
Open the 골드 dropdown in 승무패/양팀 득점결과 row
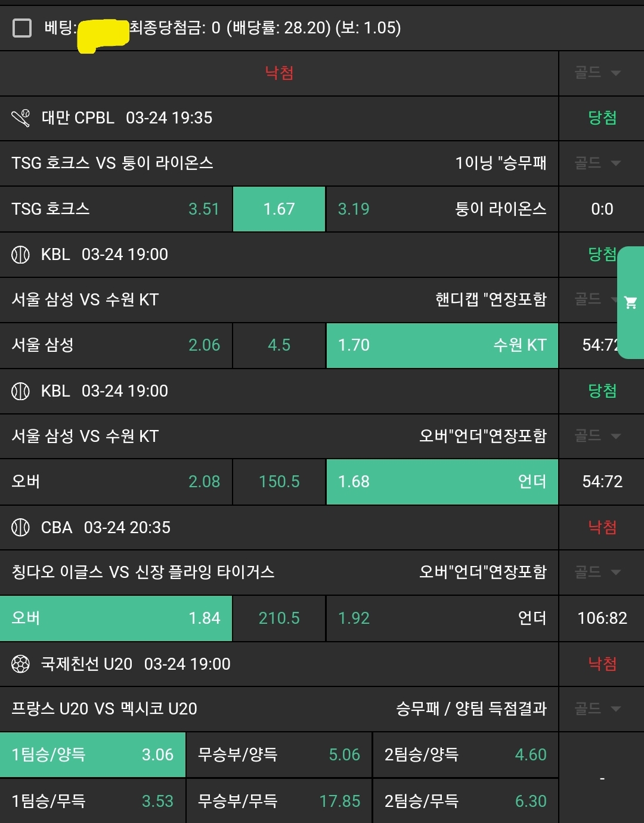click(x=597, y=709)
